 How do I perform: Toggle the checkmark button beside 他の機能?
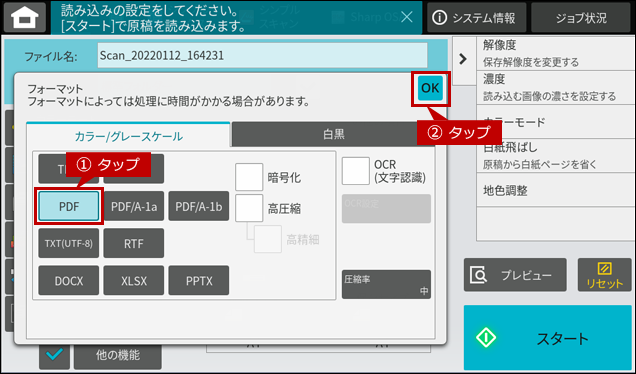(54, 356)
